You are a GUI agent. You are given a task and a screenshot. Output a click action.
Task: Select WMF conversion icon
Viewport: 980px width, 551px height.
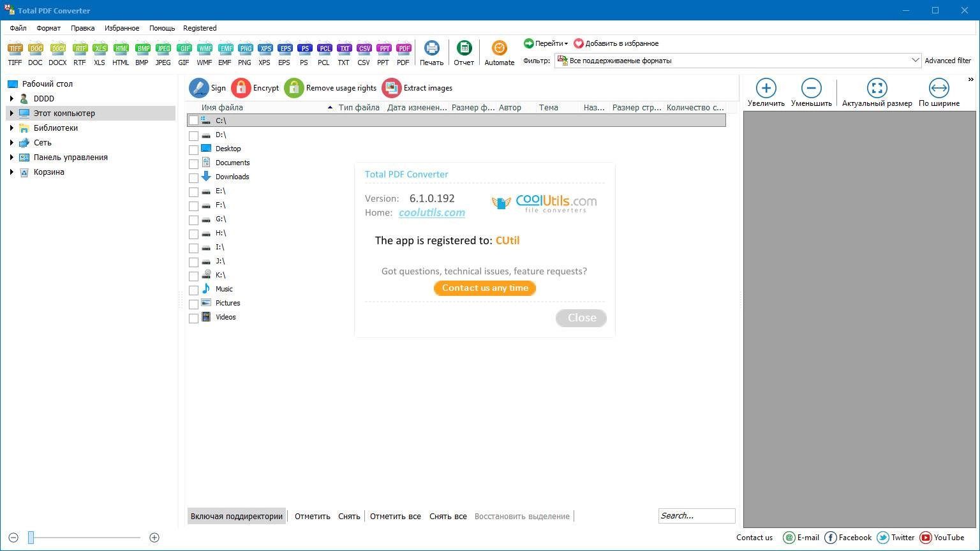[x=204, y=54]
